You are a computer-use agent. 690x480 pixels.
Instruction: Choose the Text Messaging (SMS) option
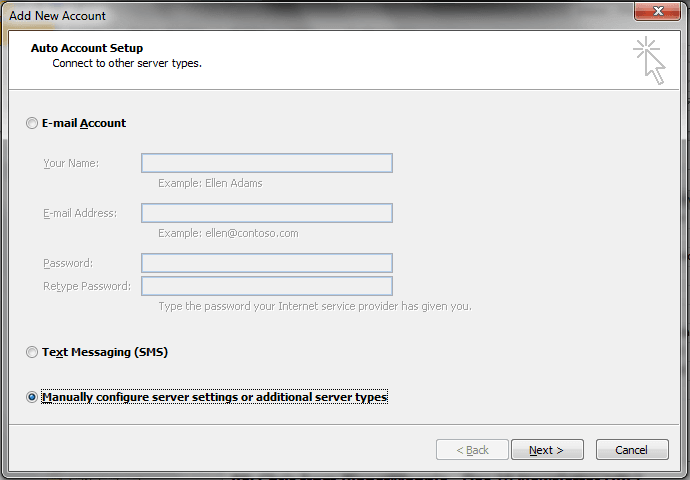(x=32, y=352)
